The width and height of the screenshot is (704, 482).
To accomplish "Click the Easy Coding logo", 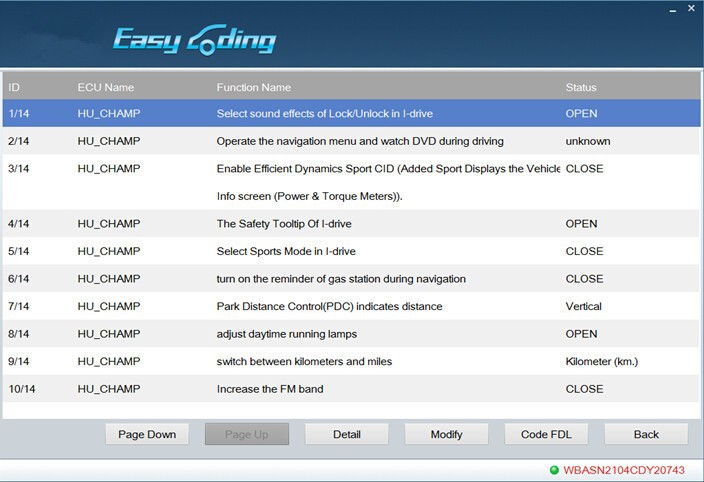I will point(194,40).
